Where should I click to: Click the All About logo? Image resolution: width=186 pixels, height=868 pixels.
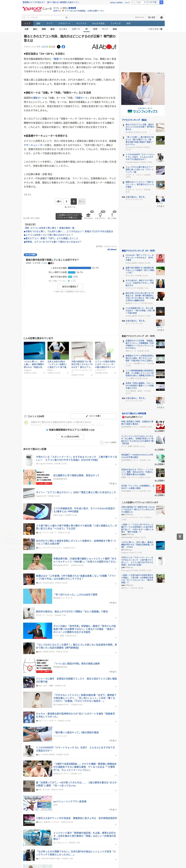point(104,47)
